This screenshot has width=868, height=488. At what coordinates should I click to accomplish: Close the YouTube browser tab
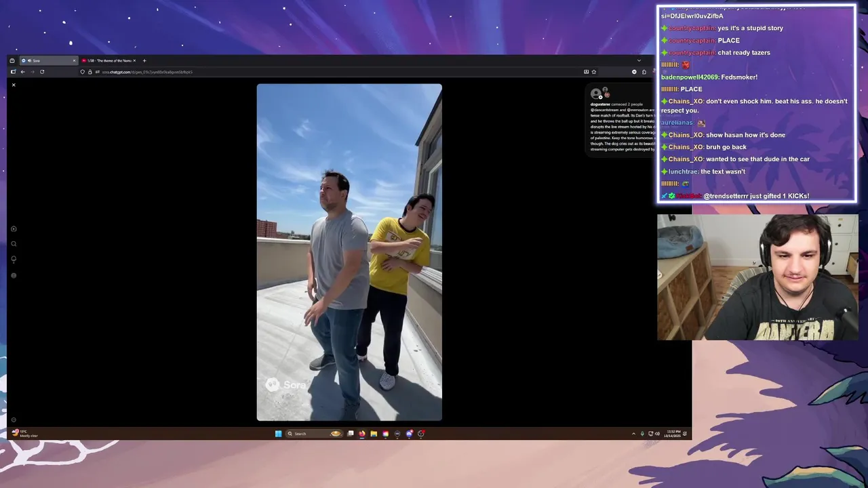(x=134, y=61)
